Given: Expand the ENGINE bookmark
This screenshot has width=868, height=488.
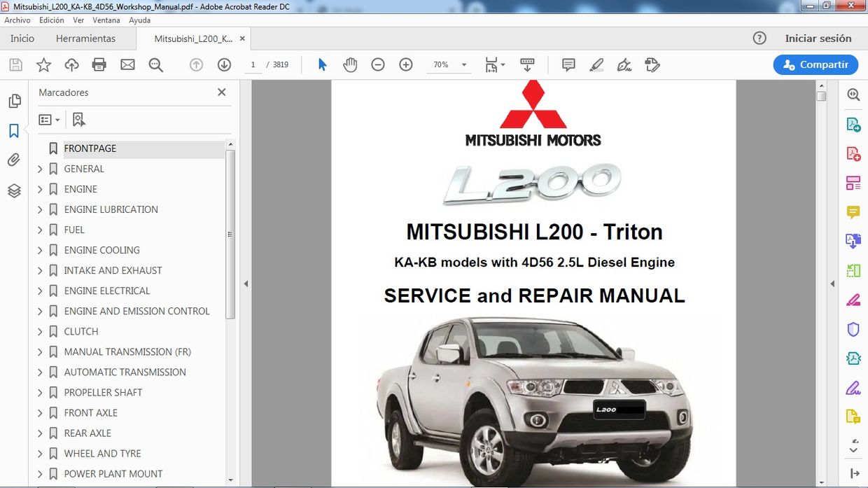Looking at the screenshot, I should click(40, 189).
